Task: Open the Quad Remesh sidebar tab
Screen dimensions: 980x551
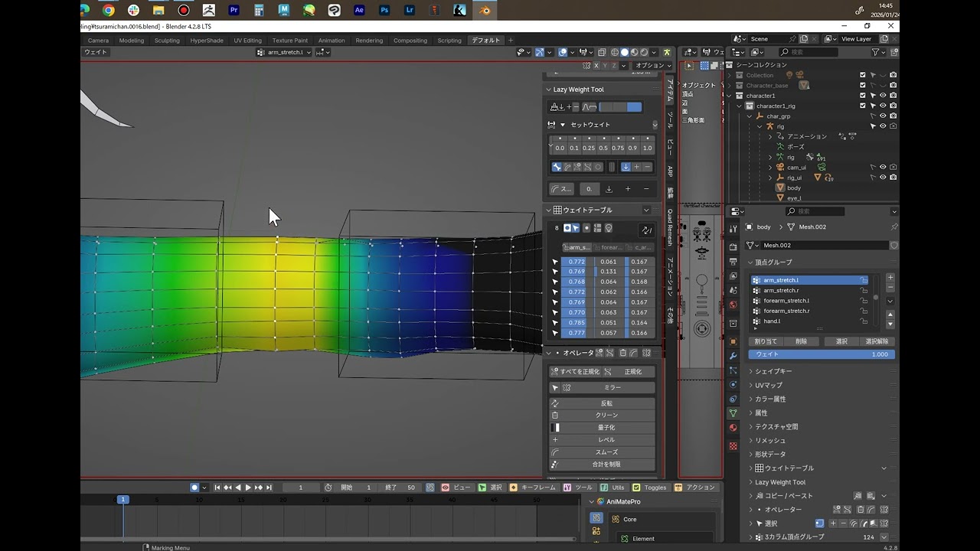Action: point(670,227)
